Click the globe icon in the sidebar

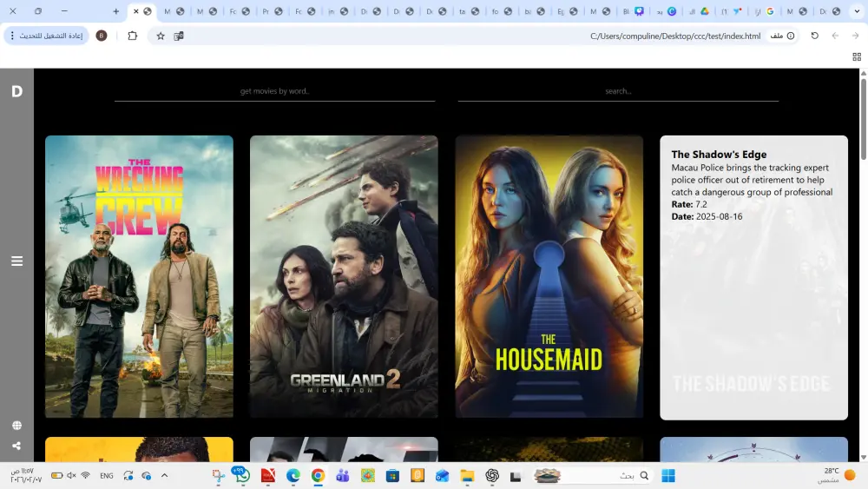(x=16, y=426)
